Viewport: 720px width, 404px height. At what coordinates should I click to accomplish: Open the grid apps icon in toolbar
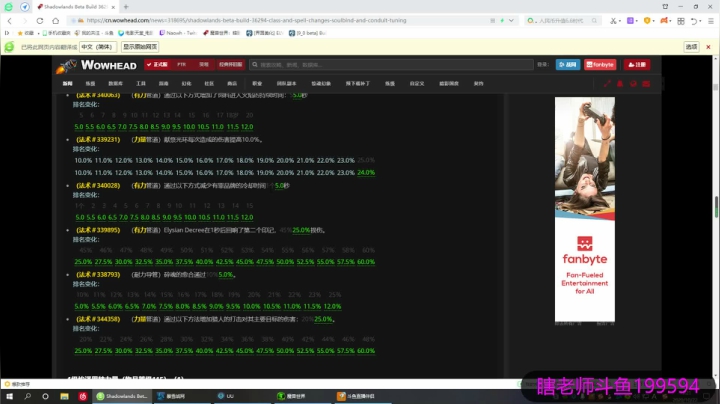pos(681,21)
